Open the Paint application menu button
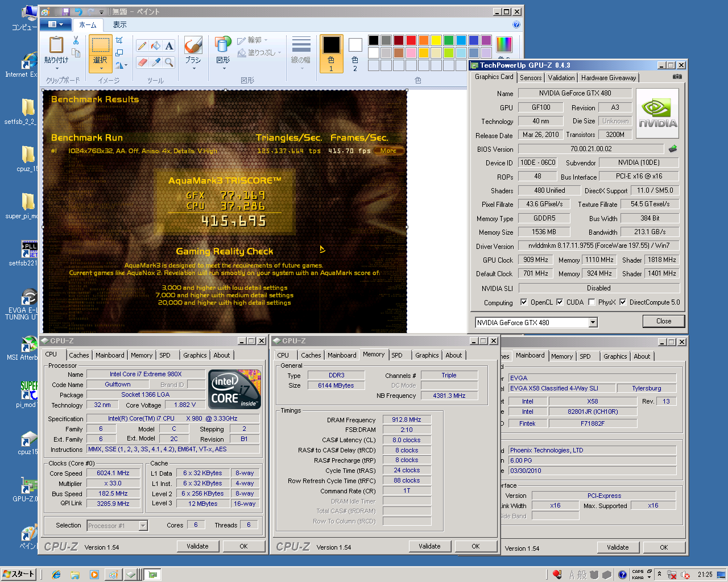Viewport: 728px width, 582px height. [56, 24]
